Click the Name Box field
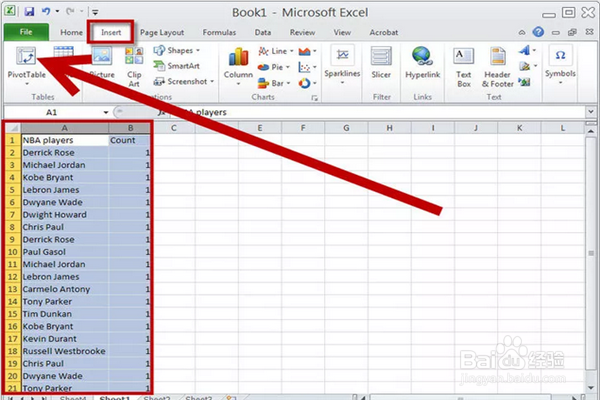Image resolution: width=600 pixels, height=400 pixels. click(52, 113)
